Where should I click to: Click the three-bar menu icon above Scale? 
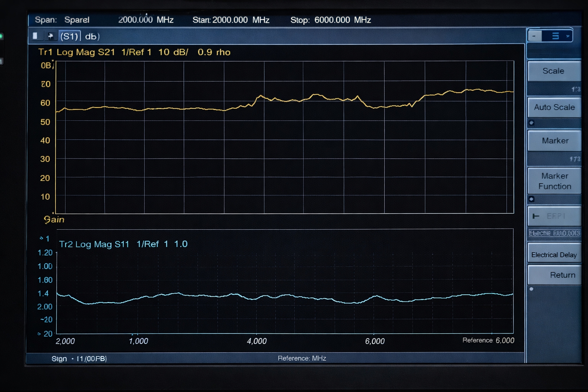coord(555,36)
